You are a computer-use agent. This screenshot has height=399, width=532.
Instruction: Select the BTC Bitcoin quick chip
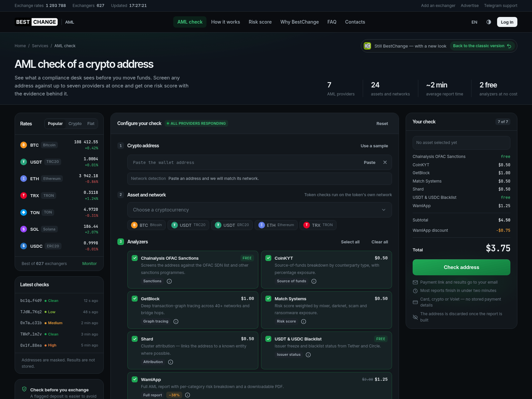147,225
